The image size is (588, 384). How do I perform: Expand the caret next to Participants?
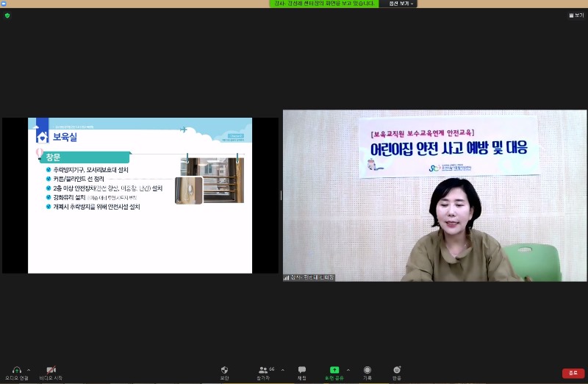coord(283,369)
